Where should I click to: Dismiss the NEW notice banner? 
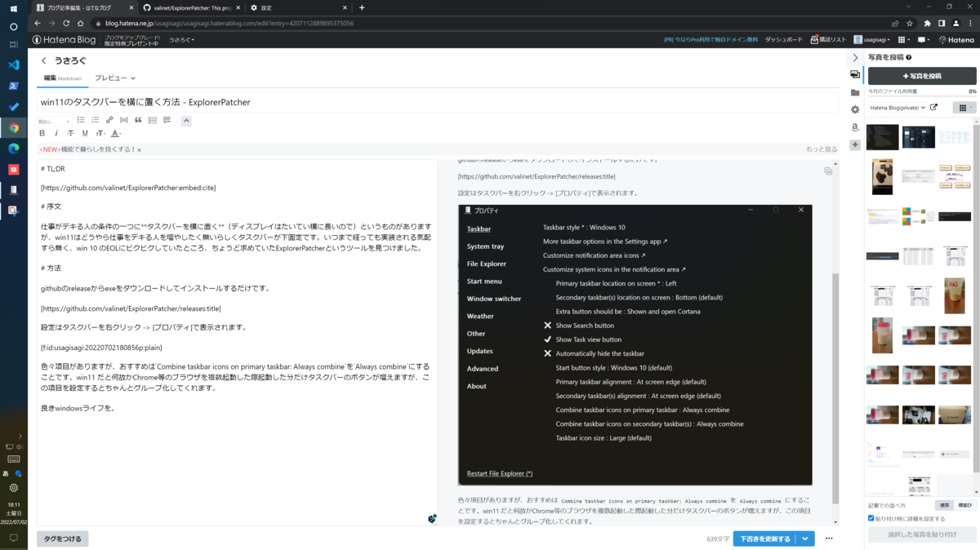140,150
